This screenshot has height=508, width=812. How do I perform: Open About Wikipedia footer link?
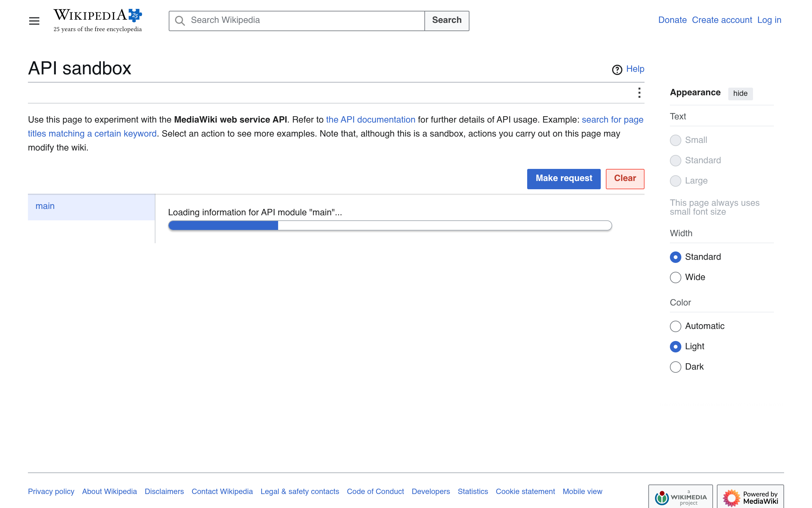(x=109, y=491)
